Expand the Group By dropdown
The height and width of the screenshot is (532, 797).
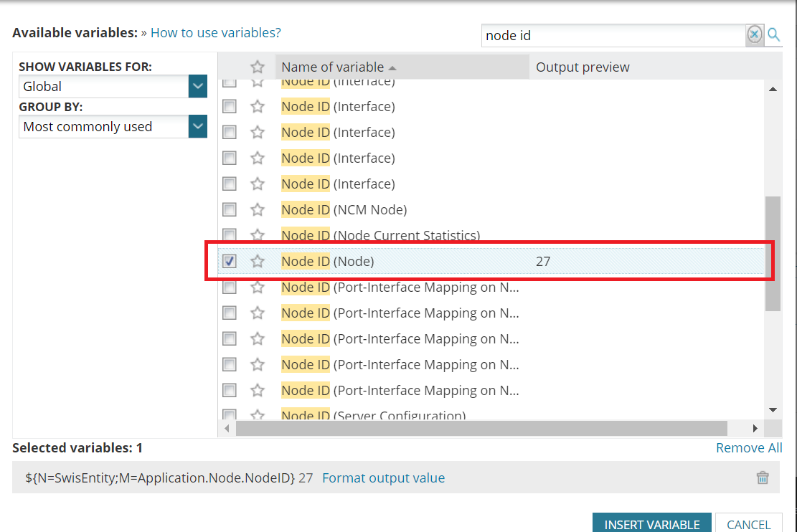click(x=197, y=127)
